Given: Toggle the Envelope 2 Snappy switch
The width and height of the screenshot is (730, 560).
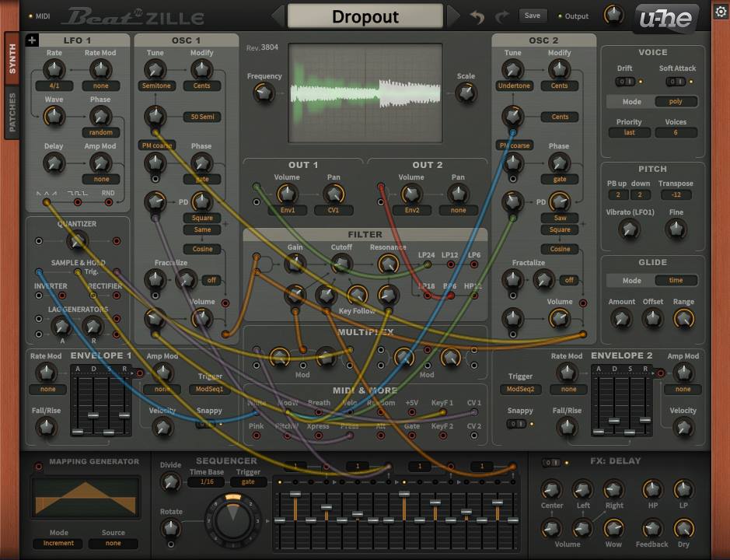Looking at the screenshot, I should [516, 423].
